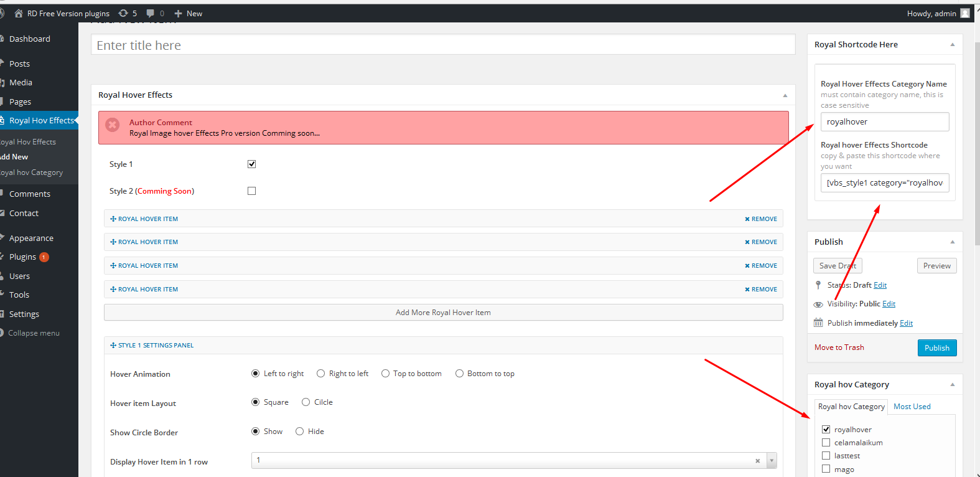Click Collapse menu in the sidebar
This screenshot has height=477, width=980.
pos(34,333)
